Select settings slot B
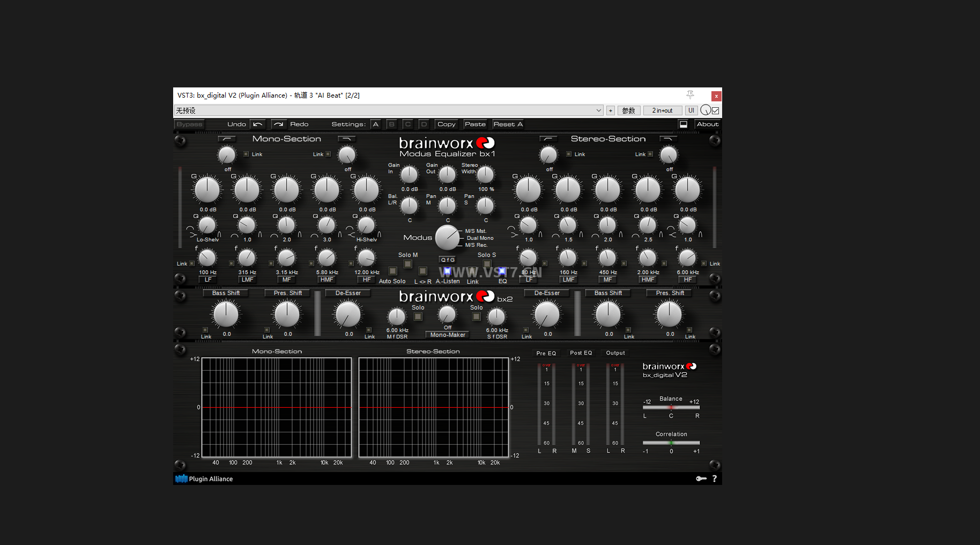This screenshot has height=545, width=980. click(392, 124)
